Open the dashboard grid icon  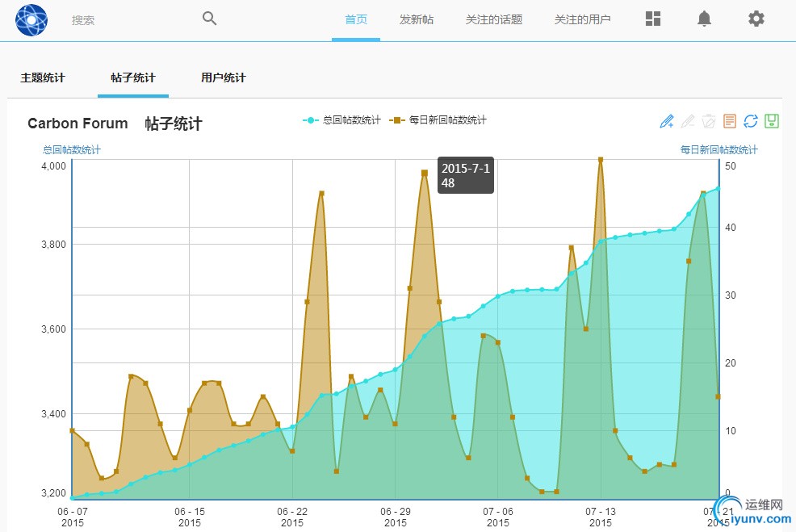click(653, 19)
